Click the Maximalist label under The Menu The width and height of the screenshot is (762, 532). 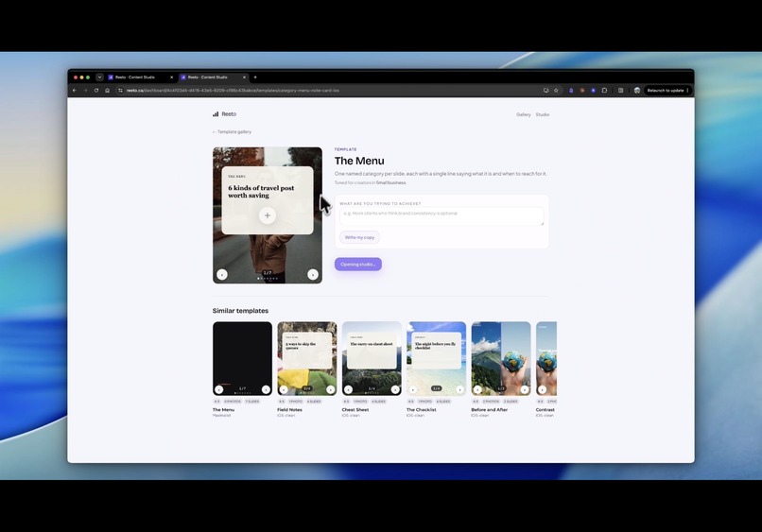click(x=221, y=416)
